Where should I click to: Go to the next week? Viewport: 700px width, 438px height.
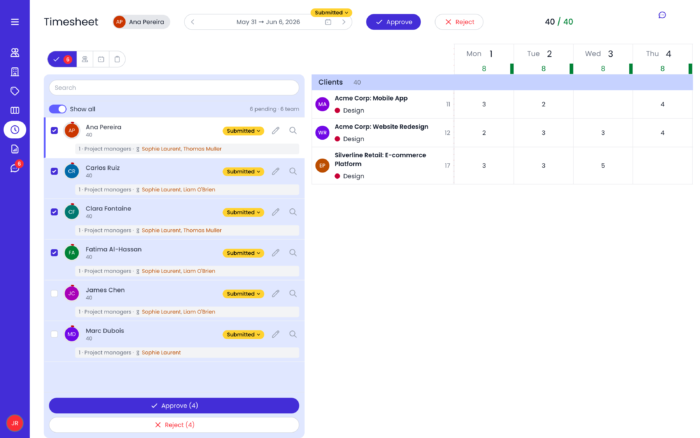[x=344, y=22]
